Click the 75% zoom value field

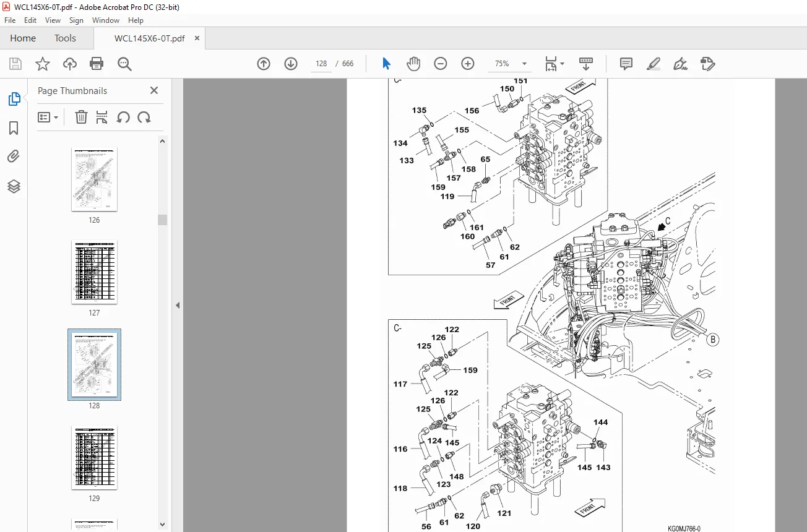(502, 64)
